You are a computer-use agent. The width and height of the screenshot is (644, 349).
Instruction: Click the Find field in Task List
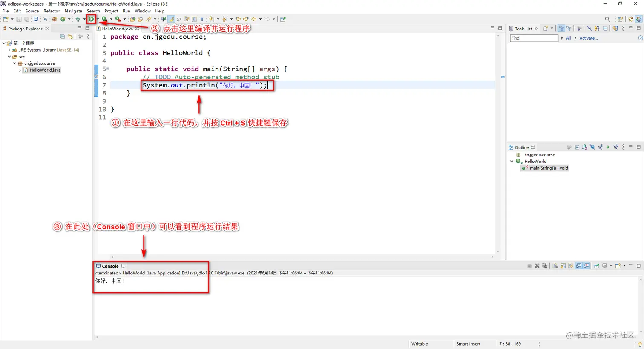534,38
